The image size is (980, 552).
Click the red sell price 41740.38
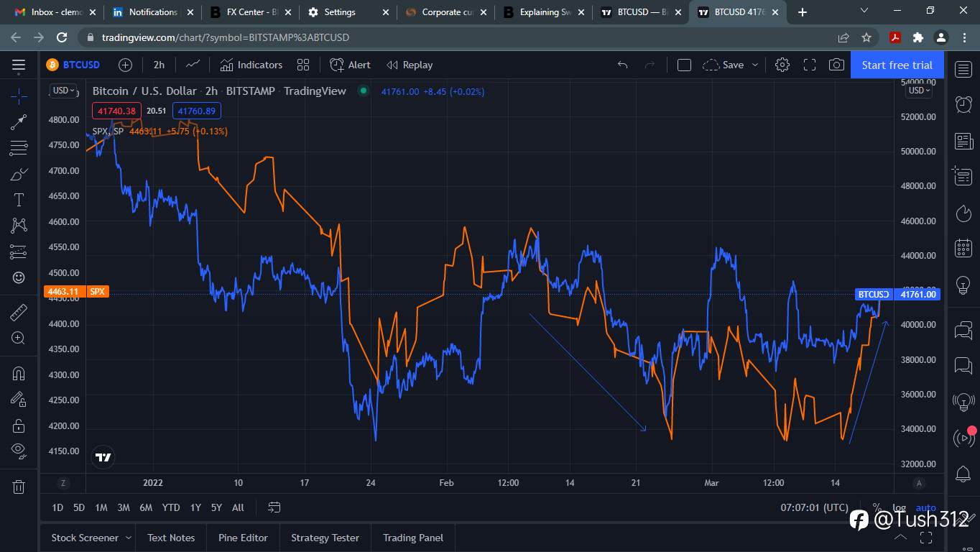117,111
